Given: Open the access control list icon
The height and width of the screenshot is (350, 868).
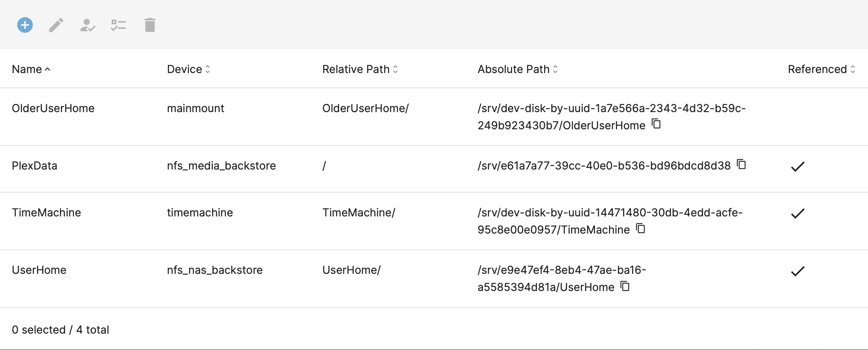Looking at the screenshot, I should tap(118, 25).
